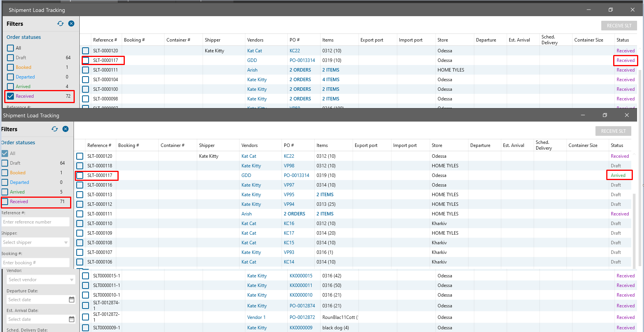This screenshot has height=332, width=644.
Task: Check the Received filter showing 71
Action: coord(5,202)
